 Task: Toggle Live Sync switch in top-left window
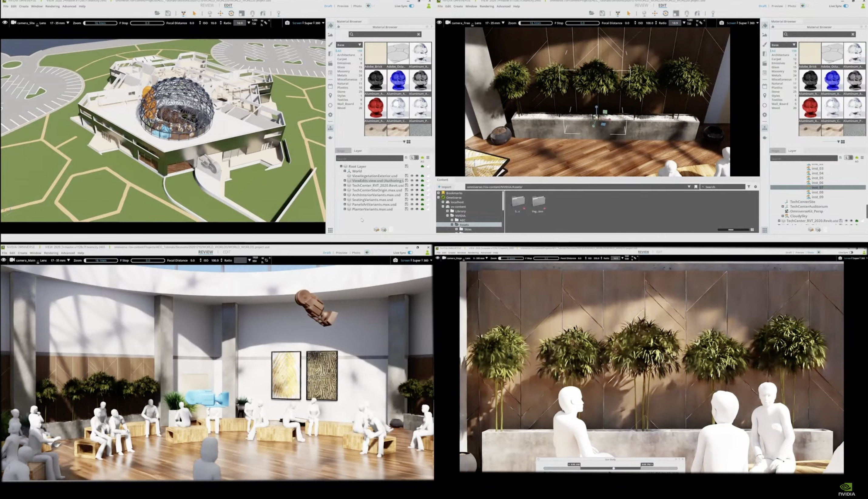click(x=412, y=6)
